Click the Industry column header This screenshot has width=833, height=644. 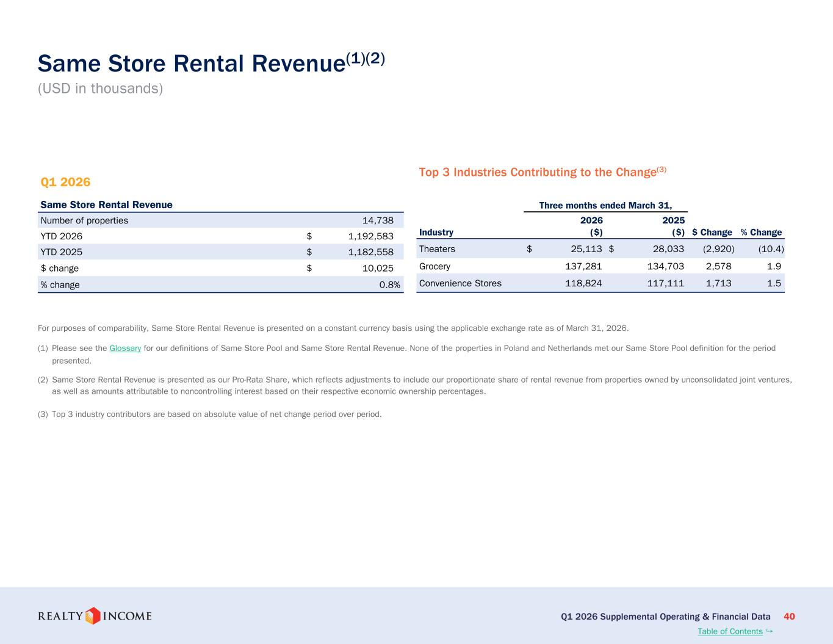pos(436,232)
